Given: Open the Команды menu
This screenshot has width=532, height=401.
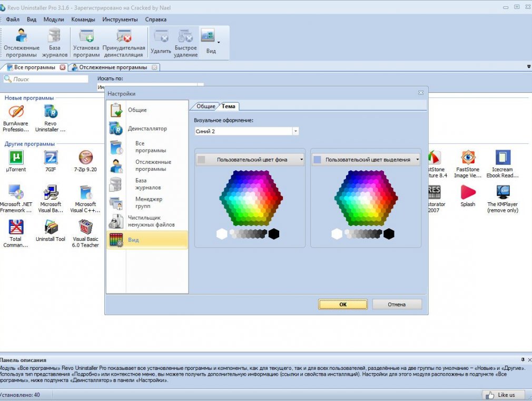Looking at the screenshot, I should click(x=83, y=19).
